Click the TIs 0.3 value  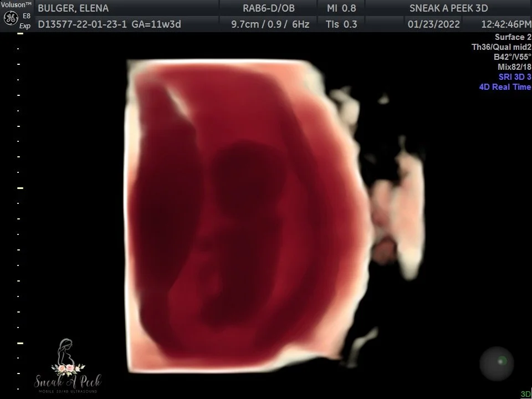coord(341,24)
